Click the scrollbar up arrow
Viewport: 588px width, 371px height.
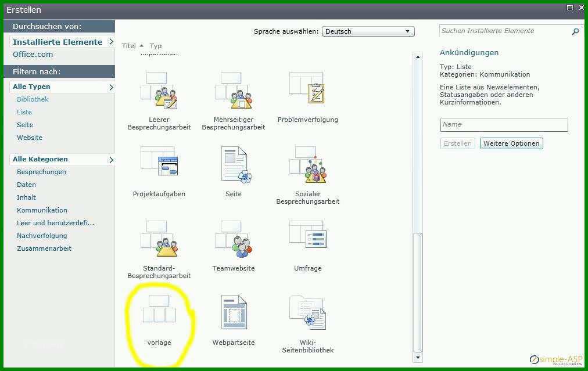pos(417,57)
